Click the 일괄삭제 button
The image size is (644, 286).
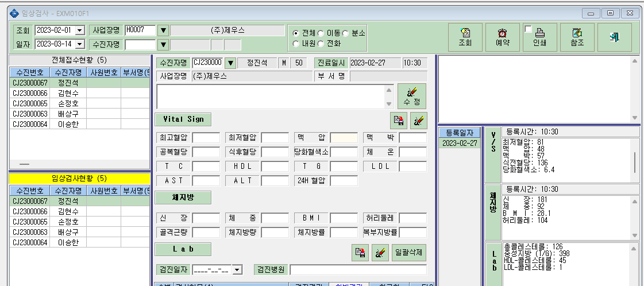pyautogui.click(x=409, y=253)
